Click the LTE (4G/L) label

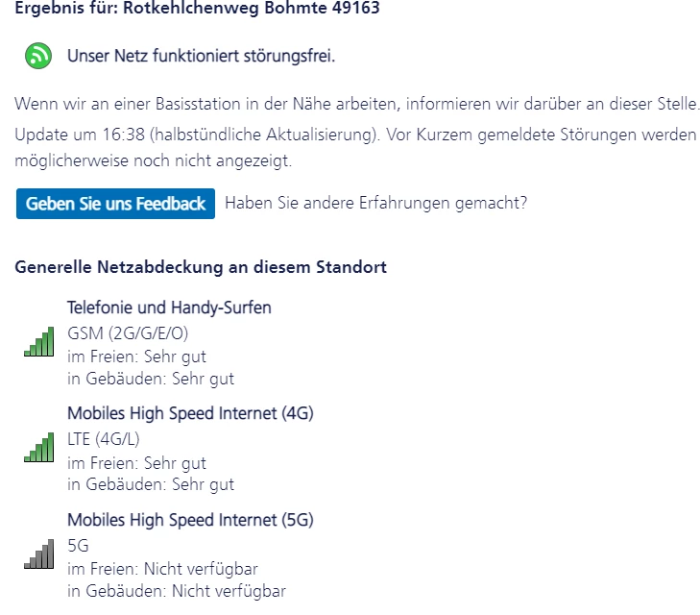(106, 440)
